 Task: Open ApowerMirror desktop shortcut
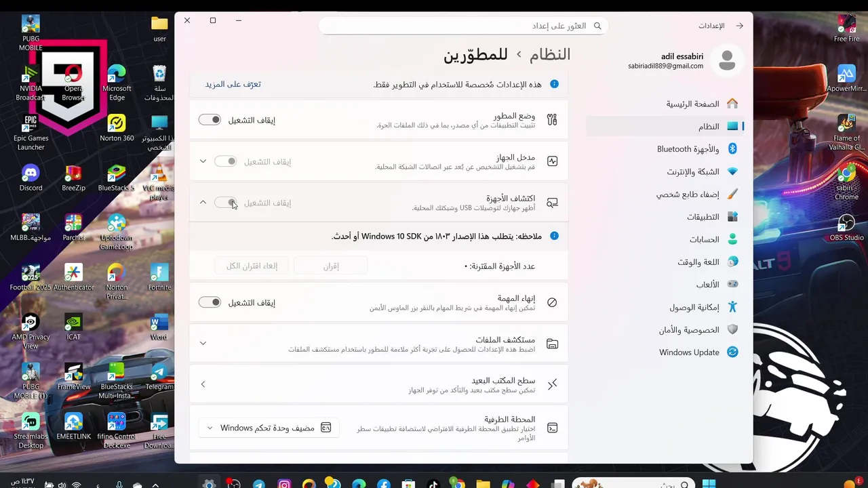coord(846,78)
